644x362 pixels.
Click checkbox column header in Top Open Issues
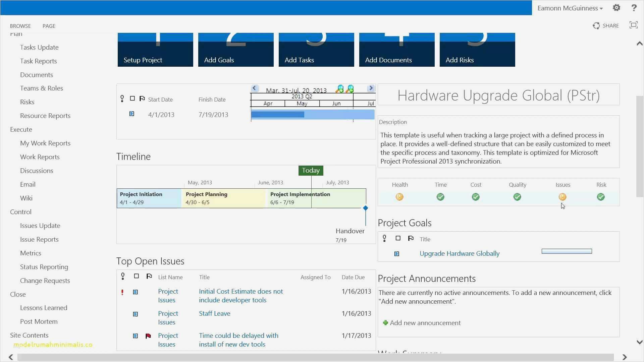point(136,276)
